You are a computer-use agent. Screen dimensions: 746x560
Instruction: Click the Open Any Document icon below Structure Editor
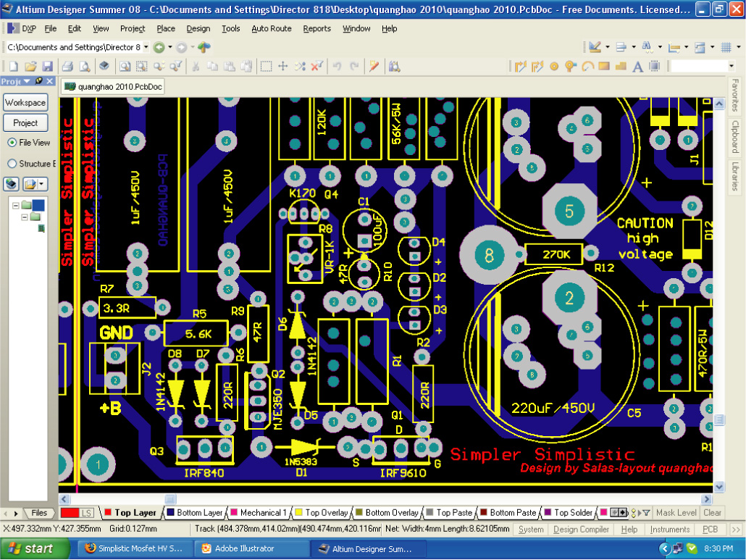(x=31, y=184)
